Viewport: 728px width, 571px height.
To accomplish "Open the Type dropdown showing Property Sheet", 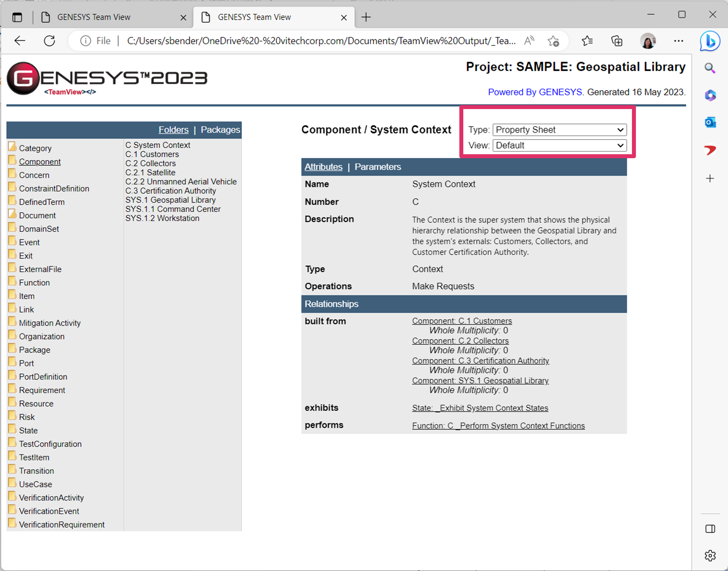I will (559, 130).
